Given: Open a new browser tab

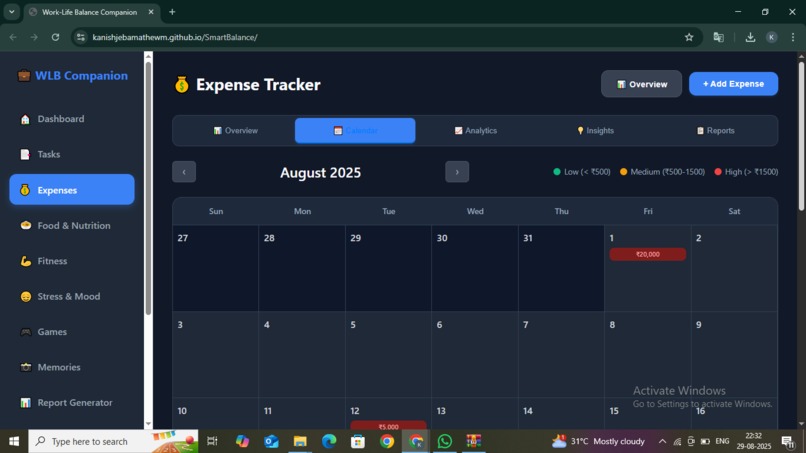Looking at the screenshot, I should tap(172, 12).
